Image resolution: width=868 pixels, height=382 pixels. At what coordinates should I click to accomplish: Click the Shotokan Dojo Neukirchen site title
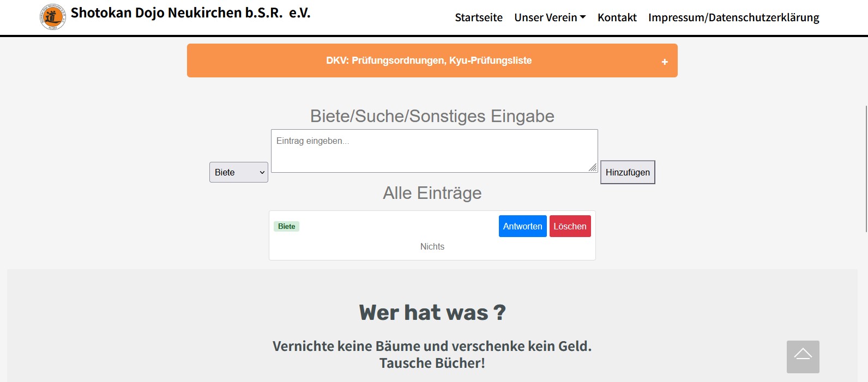click(190, 13)
